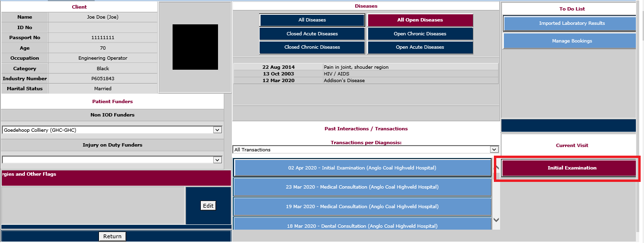Show Closed Chronic Diseases
Image resolution: width=644 pixels, height=243 pixels.
pyautogui.click(x=312, y=47)
